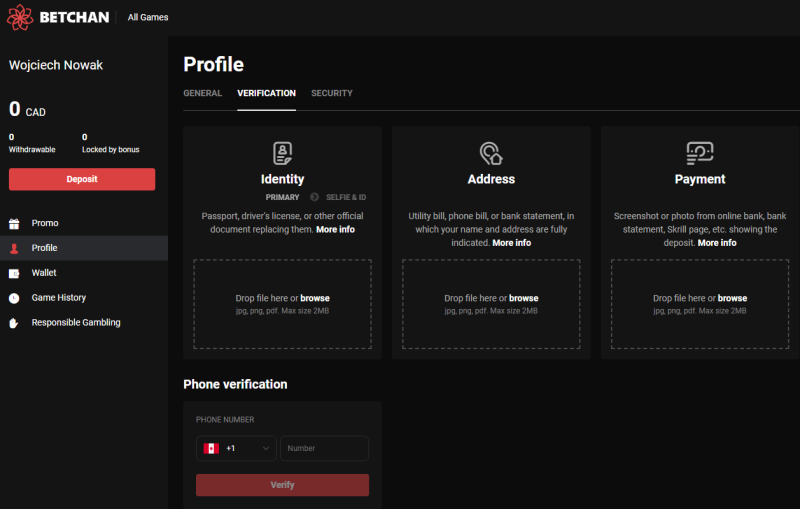Click the Verify phone button
Screen dimensions: 800x509
(282, 485)
